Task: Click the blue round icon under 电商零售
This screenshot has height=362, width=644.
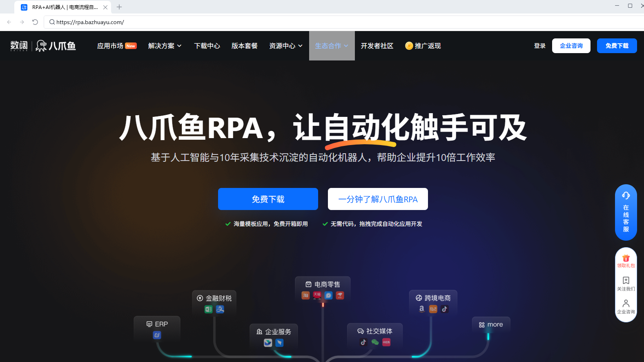Action: tap(328, 295)
